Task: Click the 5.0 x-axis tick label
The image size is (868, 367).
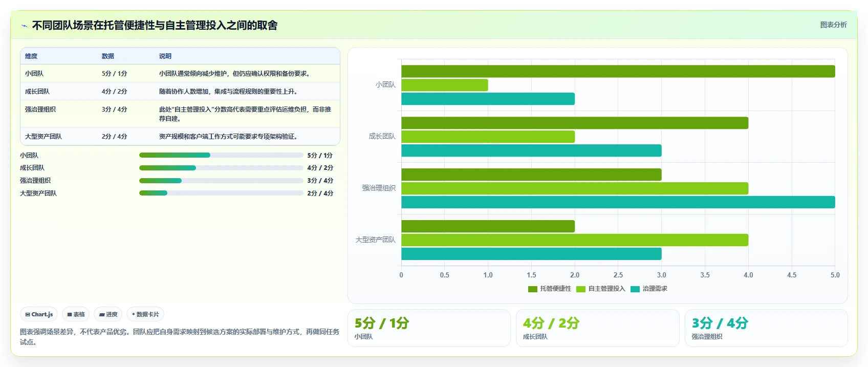Action: click(x=835, y=275)
